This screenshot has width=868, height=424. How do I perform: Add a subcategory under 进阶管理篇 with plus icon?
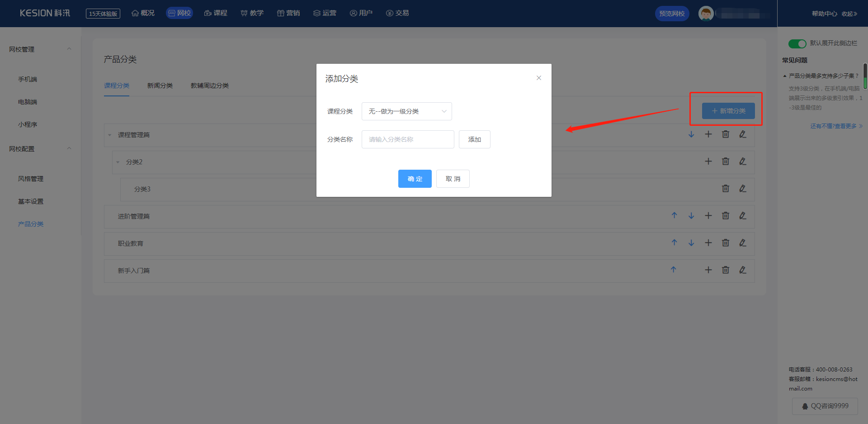point(708,216)
